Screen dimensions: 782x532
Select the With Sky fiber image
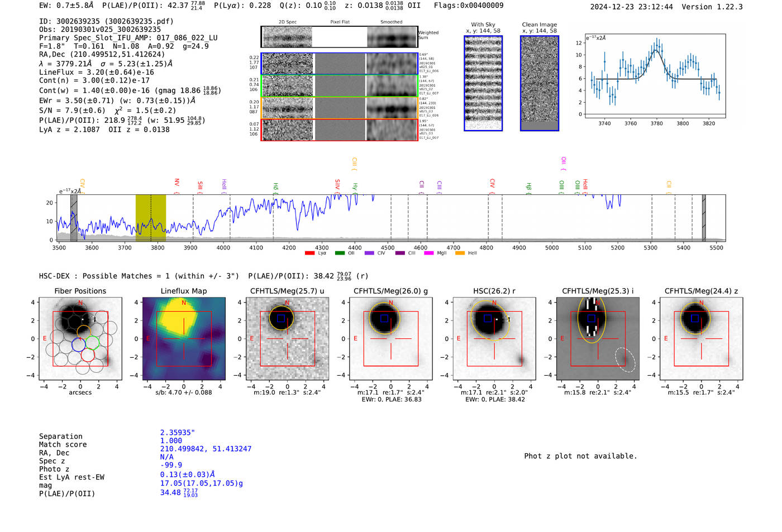[483, 83]
